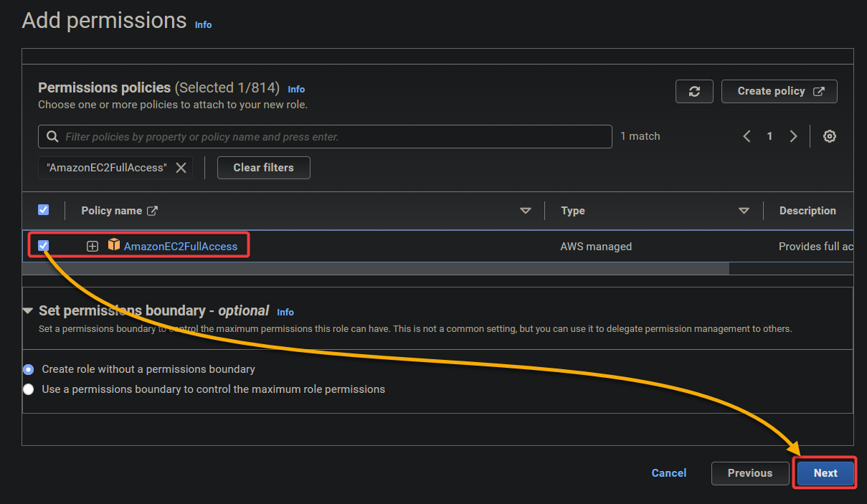Collapse the Set permissions boundary section

(x=28, y=311)
